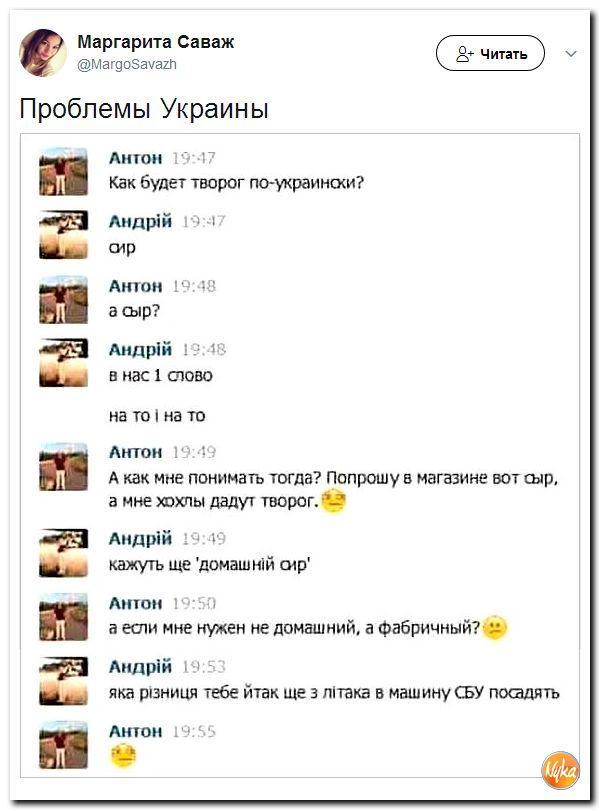
Task: Open Маргарита Саваж profile avatar
Action: (x=43, y=53)
